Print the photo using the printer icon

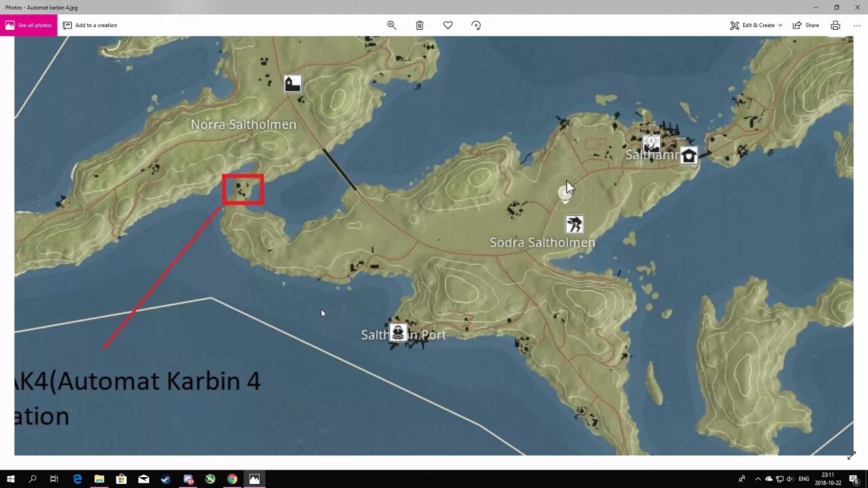[x=835, y=25]
